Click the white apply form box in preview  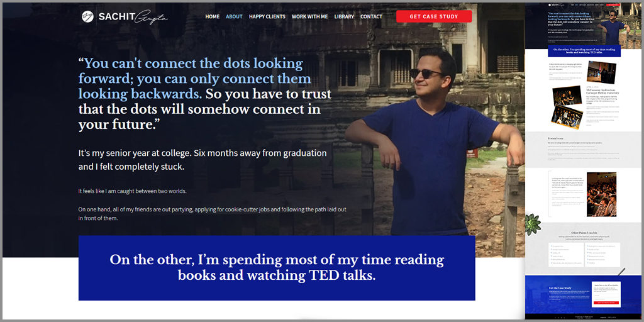click(606, 294)
